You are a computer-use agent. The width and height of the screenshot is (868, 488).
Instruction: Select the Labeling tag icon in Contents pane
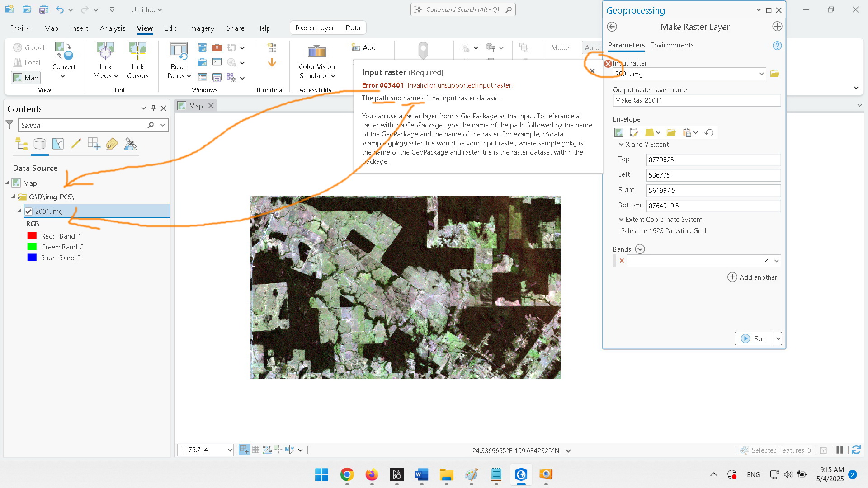[x=112, y=144]
